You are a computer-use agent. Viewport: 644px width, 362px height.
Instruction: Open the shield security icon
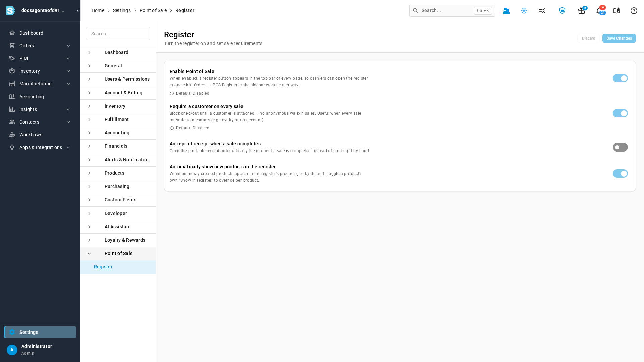562,11
